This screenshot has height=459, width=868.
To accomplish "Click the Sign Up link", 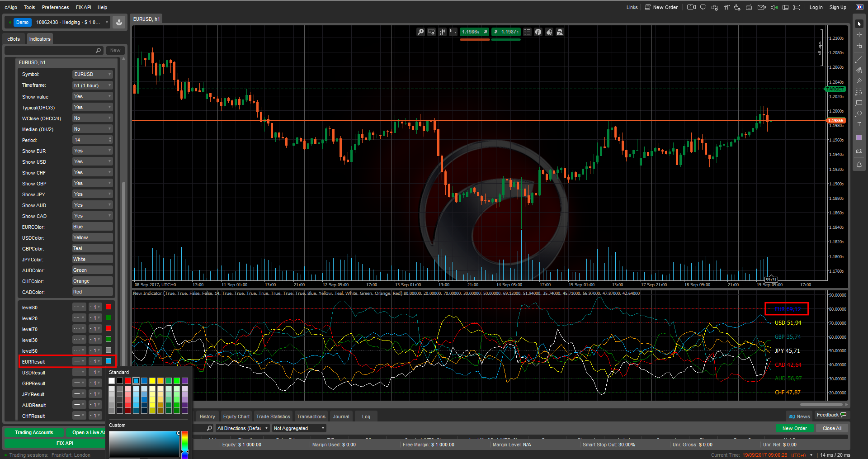I will [838, 7].
